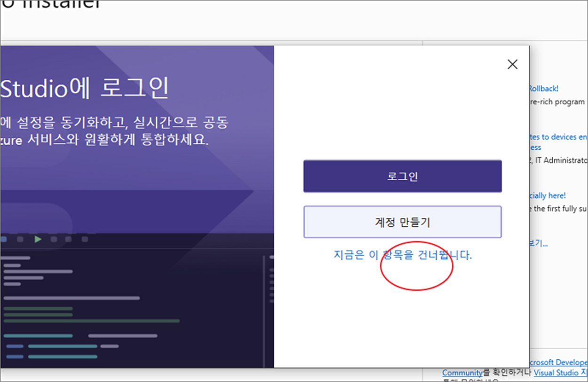Open the Visual Studio support link in the footer
Screen dimensions: 588x382
click(561, 373)
